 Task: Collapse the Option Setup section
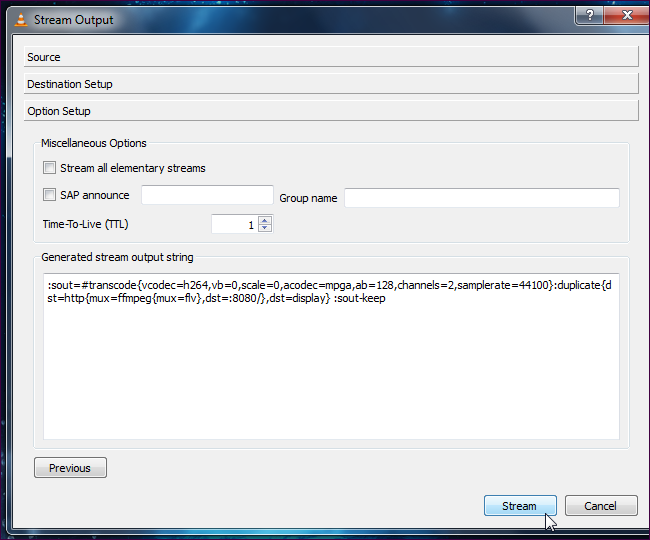click(331, 111)
